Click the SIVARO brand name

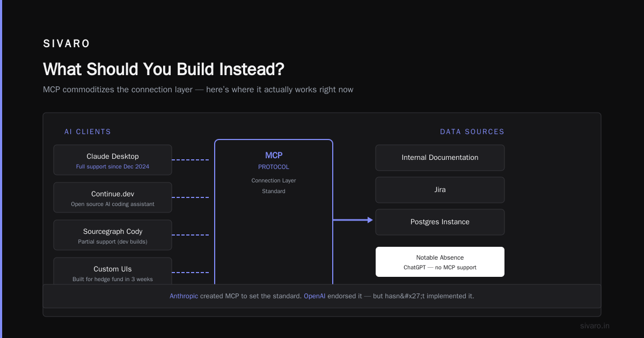click(67, 44)
